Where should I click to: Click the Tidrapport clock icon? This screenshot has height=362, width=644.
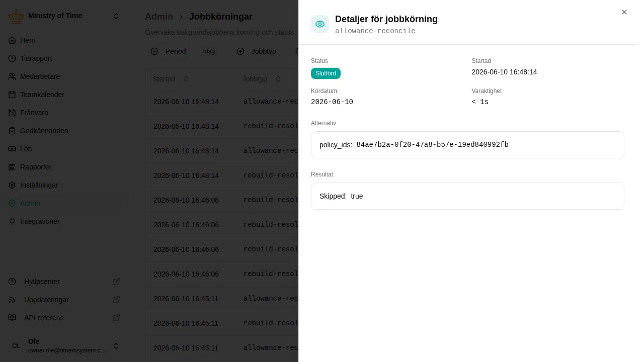[12, 58]
